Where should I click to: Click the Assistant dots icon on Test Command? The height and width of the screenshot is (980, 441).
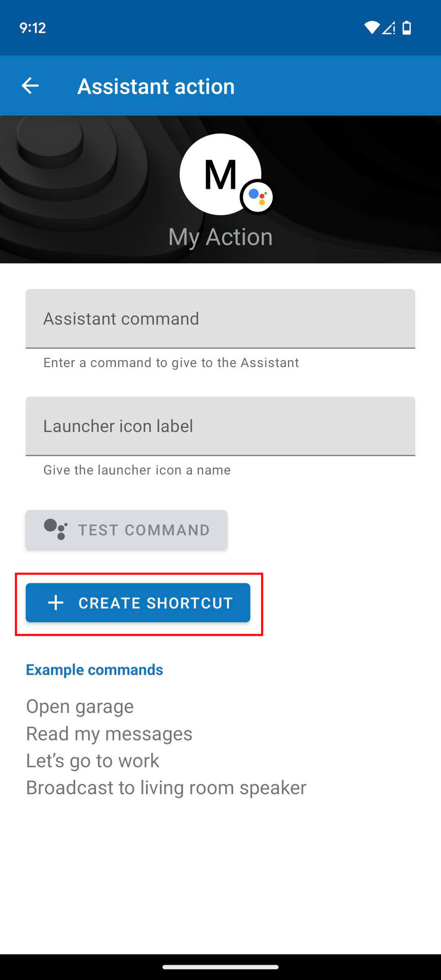pos(55,529)
